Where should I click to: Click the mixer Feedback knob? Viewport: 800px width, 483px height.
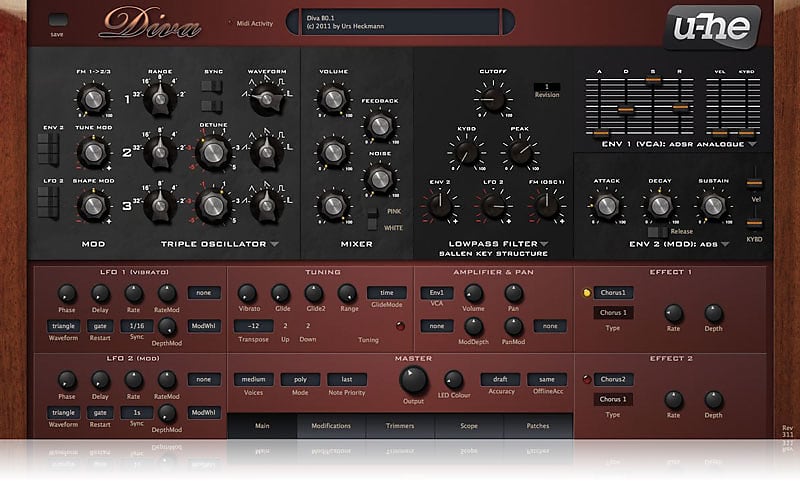pos(380,125)
